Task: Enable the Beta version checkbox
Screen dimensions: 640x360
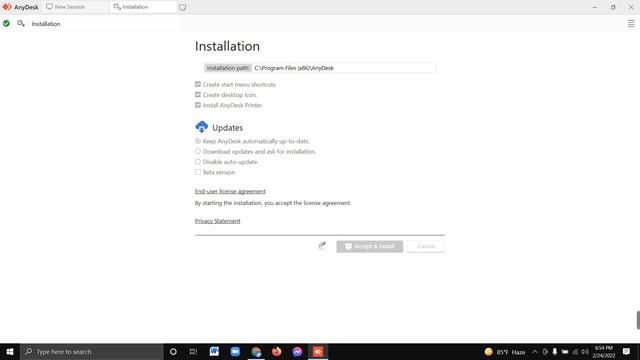Action: [x=198, y=172]
